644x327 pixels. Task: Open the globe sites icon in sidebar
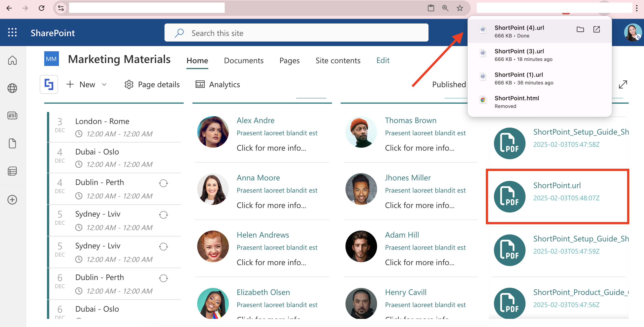[x=12, y=88]
